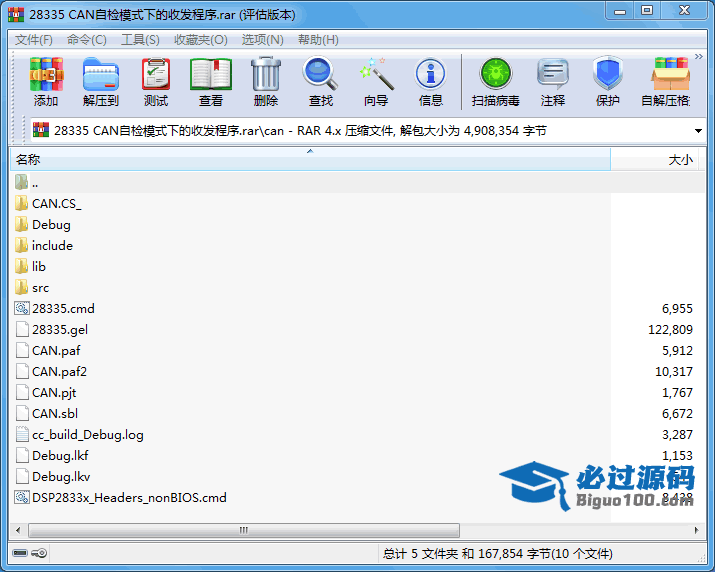
Task: Sort list by 名称 column header
Action: tap(300, 160)
